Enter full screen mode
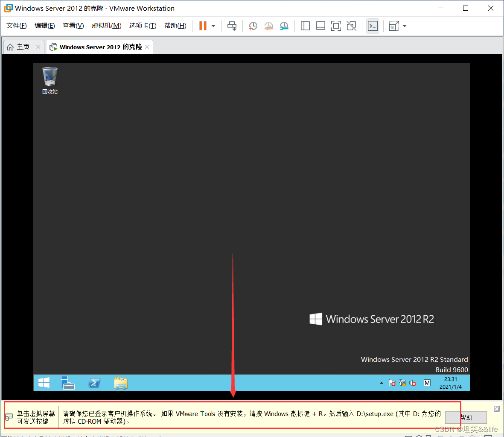504x437 pixels. [336, 26]
